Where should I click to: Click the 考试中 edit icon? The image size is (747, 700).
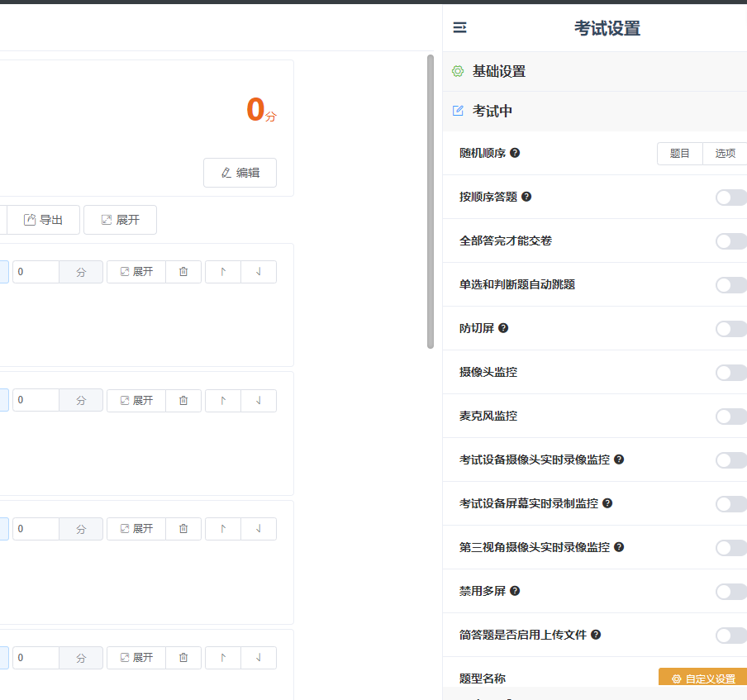458,111
